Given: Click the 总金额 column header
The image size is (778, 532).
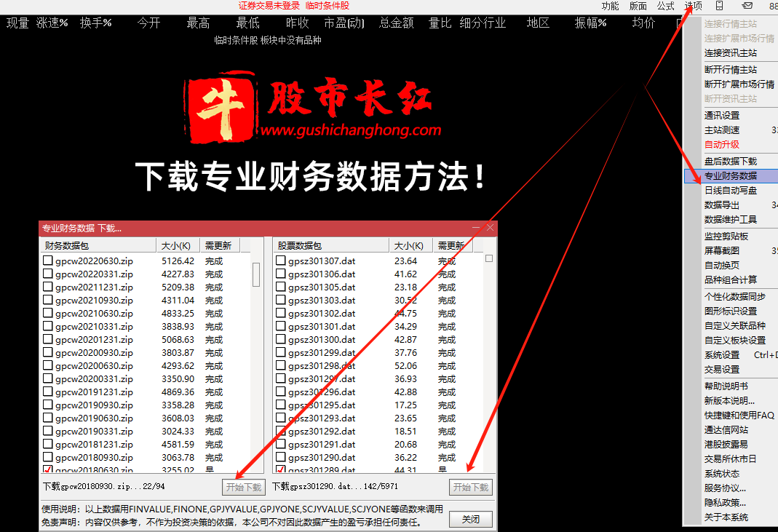Looking at the screenshot, I should coord(396,23).
